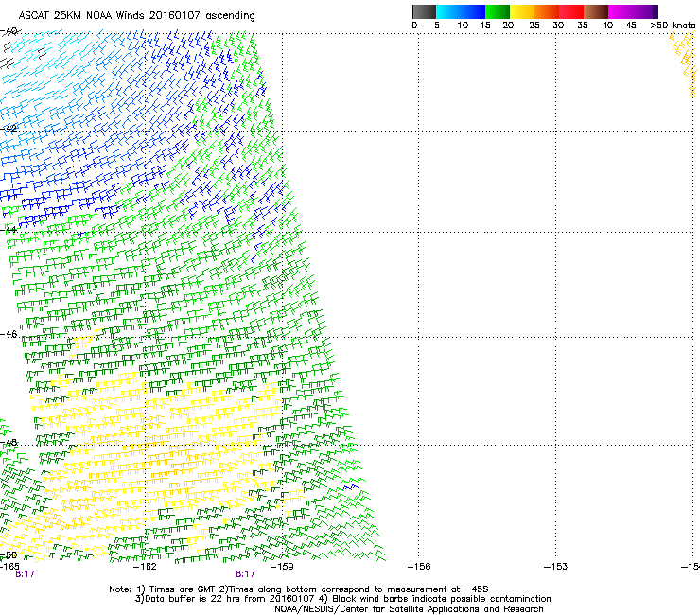Click the dark purple 45-50 knots segment
This screenshot has height=615, width=700.
click(645, 11)
